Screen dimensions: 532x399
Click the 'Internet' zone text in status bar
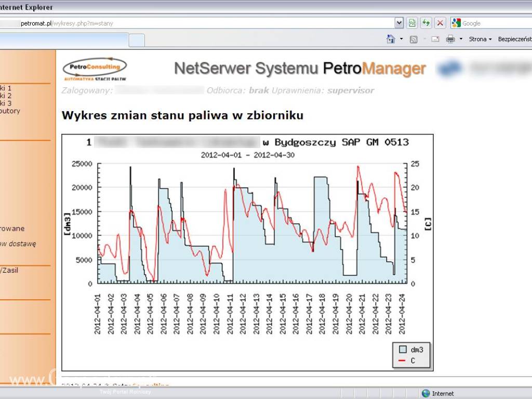pos(443,394)
